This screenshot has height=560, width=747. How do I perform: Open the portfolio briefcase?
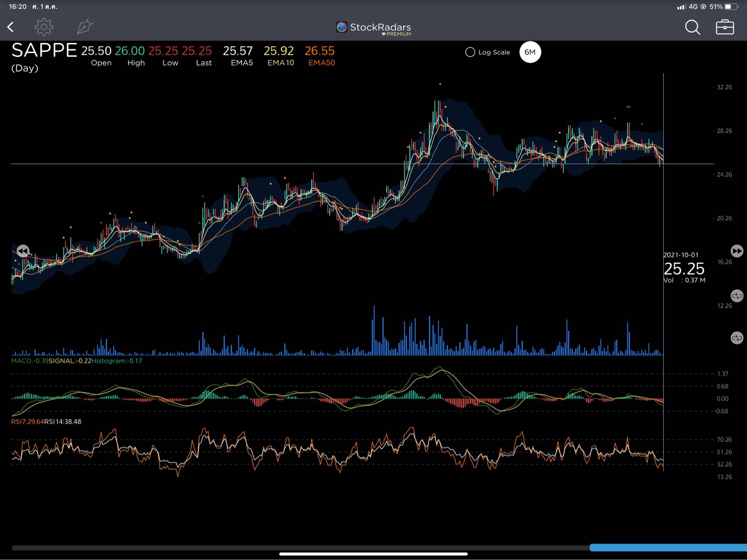point(725,27)
